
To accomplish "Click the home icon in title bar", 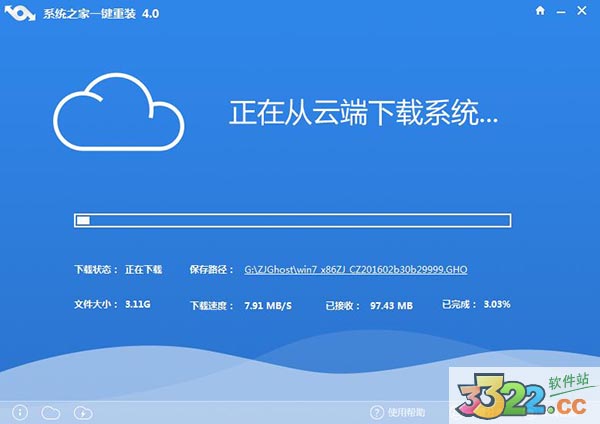I will [540, 11].
